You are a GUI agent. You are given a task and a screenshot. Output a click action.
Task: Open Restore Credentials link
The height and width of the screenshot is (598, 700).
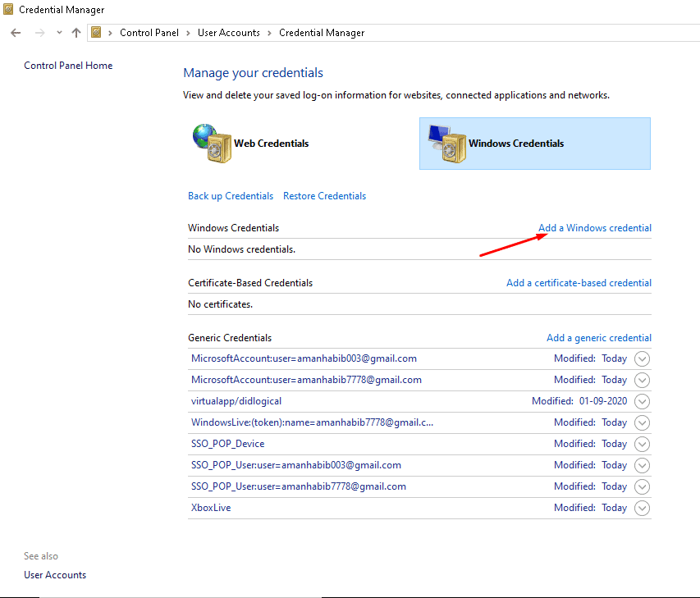point(324,196)
